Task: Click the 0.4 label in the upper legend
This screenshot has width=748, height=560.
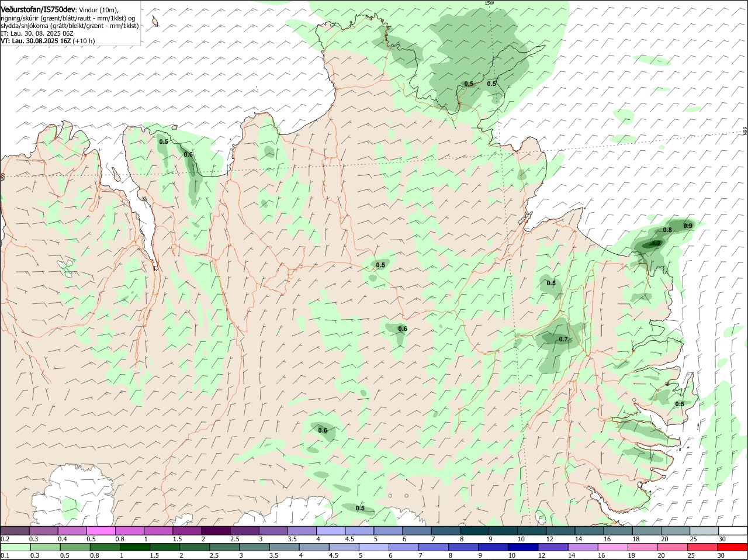Action: [63, 538]
